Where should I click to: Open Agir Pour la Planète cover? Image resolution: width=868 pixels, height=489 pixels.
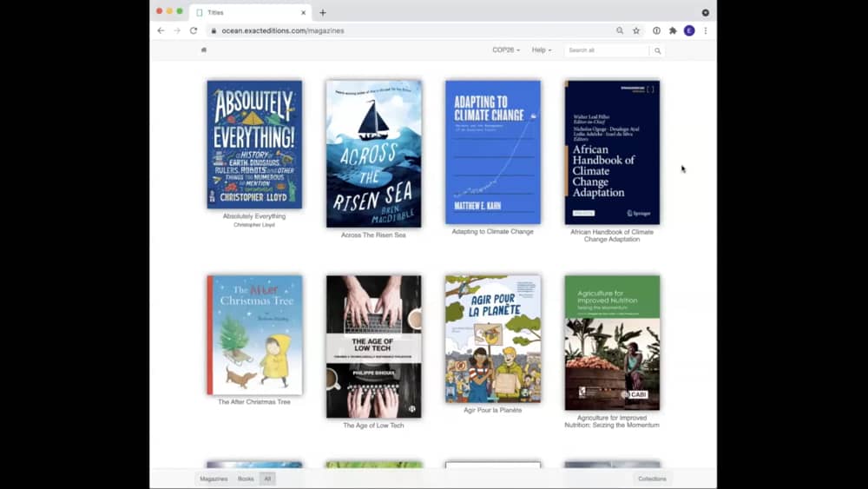click(x=493, y=339)
